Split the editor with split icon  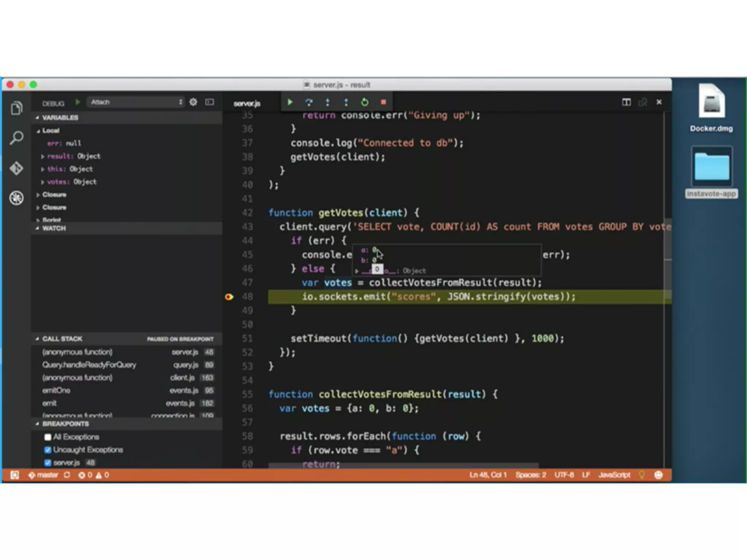626,102
